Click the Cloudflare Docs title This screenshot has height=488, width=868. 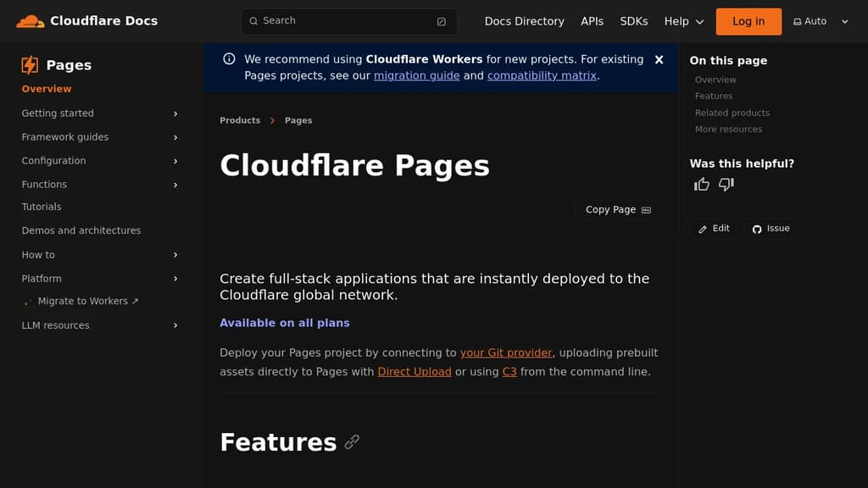(x=103, y=20)
